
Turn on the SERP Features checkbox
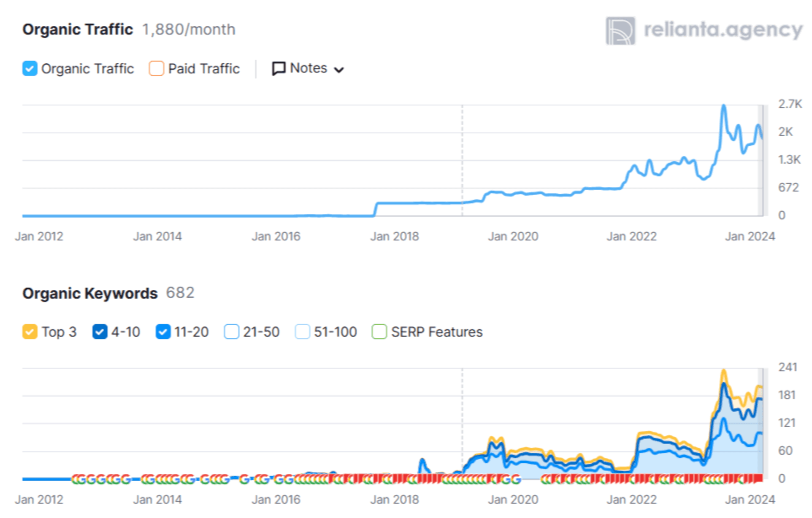(x=379, y=332)
